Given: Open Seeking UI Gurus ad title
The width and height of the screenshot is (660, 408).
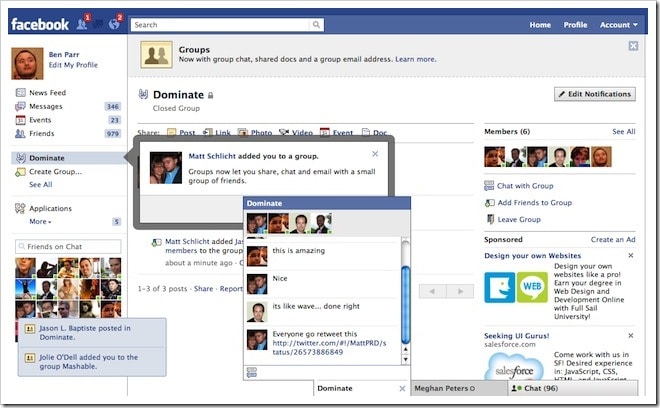Looking at the screenshot, I should 516,336.
